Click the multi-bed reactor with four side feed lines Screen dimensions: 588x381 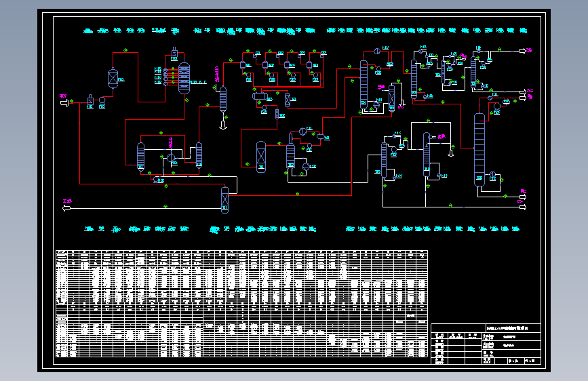(184, 78)
